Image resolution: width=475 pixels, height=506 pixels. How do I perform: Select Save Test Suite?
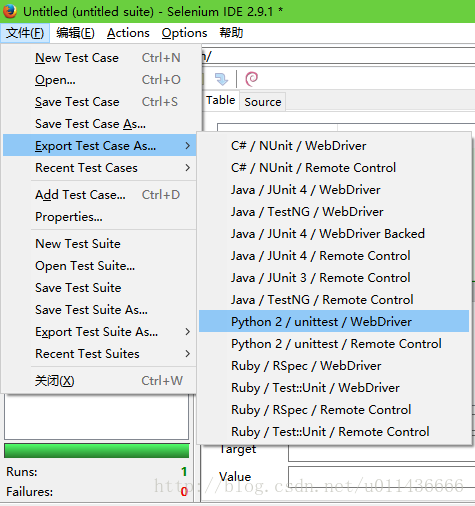click(99, 288)
